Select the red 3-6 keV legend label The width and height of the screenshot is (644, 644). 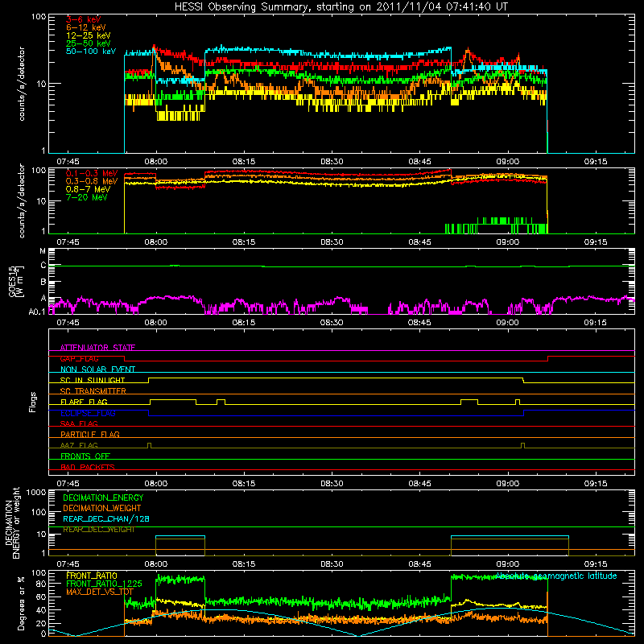tap(84, 19)
